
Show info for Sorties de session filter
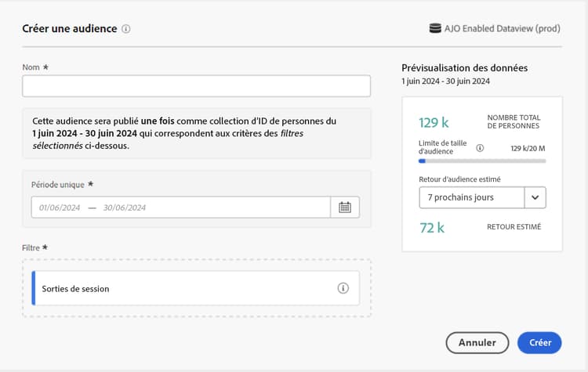coord(343,288)
